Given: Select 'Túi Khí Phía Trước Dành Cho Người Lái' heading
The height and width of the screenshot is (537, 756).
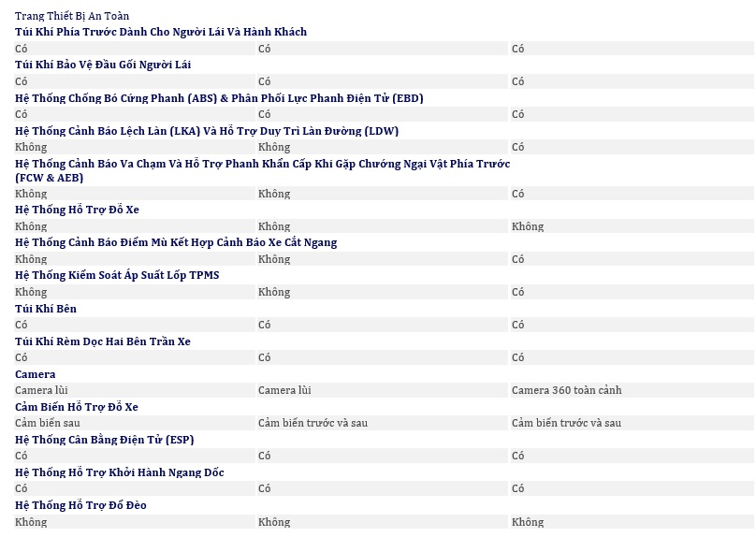Looking at the screenshot, I should [161, 32].
